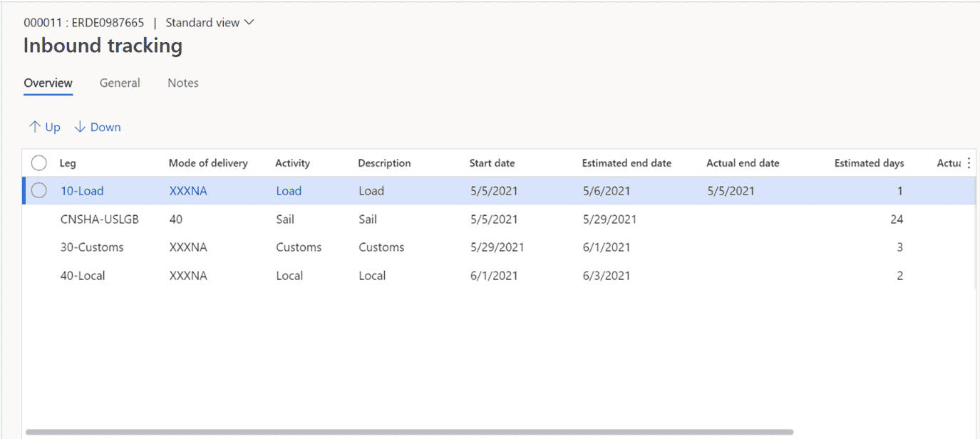Open the Notes tab
Screen dimensions: 980x439
click(x=182, y=83)
